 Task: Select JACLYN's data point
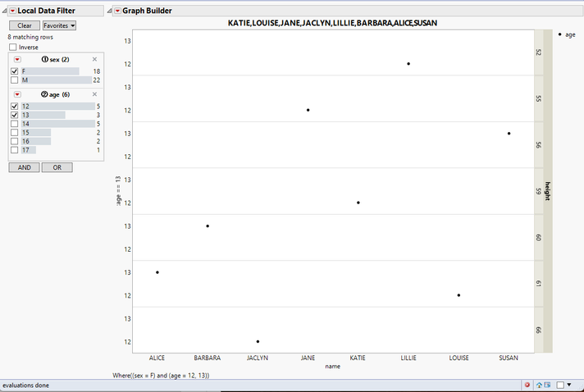[258, 341]
